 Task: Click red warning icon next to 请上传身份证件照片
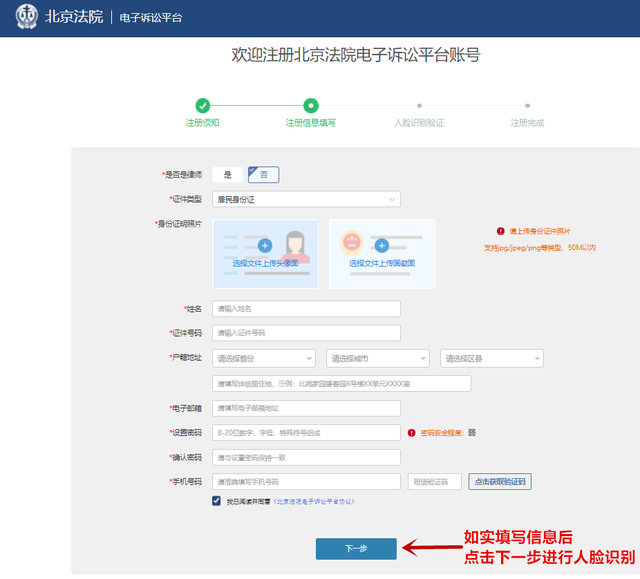tap(500, 231)
